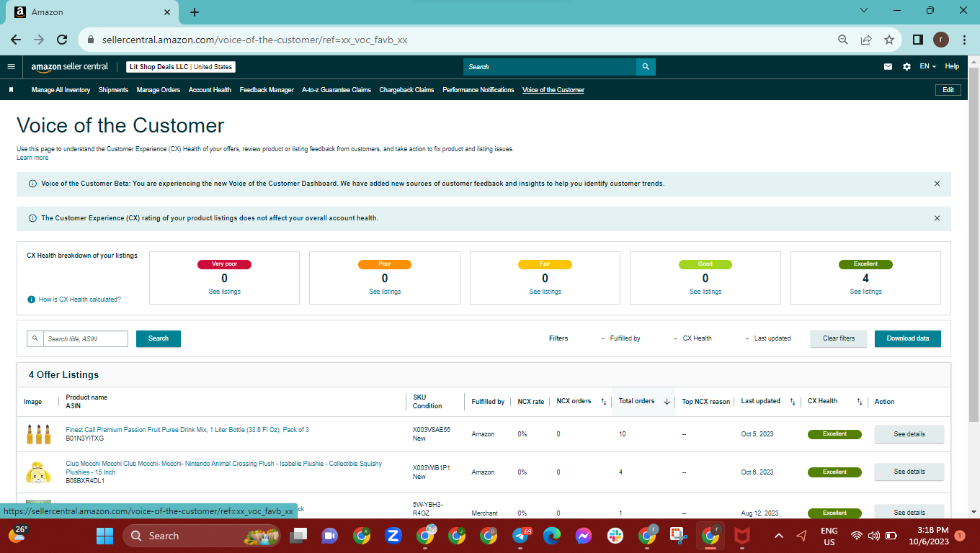Image resolution: width=980 pixels, height=553 pixels.
Task: Open Feedback Manager
Action: tap(267, 90)
